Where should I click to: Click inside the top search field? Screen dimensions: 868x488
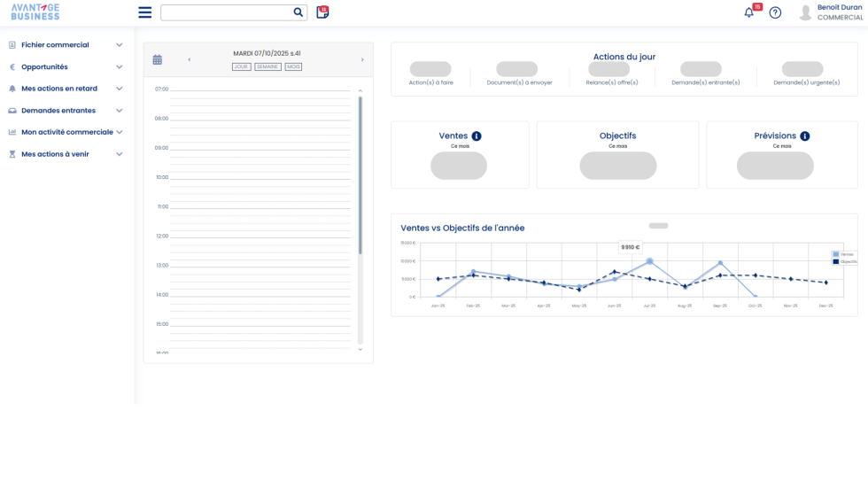coord(226,12)
